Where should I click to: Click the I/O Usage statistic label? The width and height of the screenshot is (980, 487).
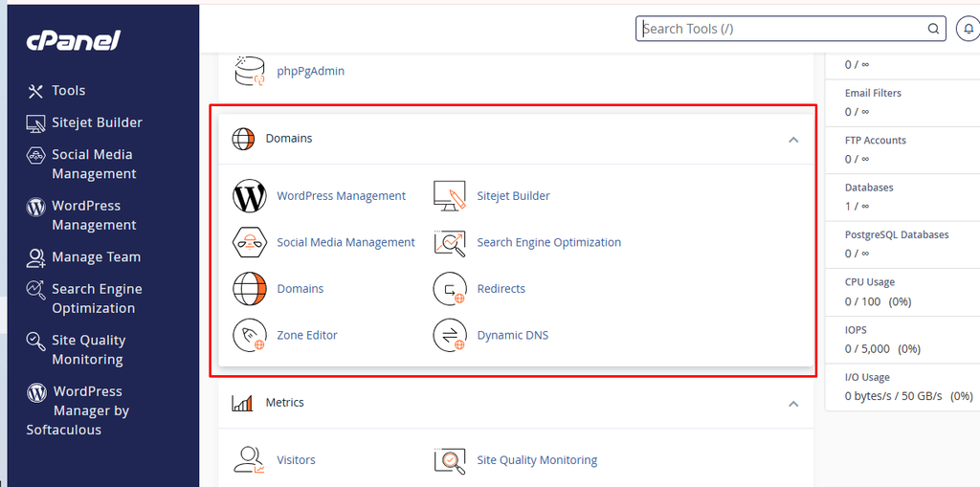[867, 378]
